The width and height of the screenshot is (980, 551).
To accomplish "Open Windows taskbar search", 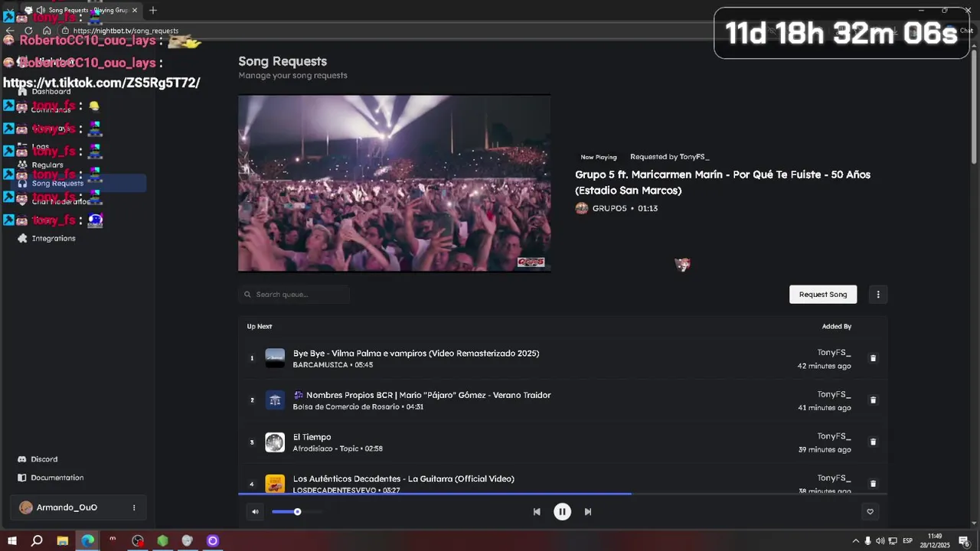I will (37, 541).
